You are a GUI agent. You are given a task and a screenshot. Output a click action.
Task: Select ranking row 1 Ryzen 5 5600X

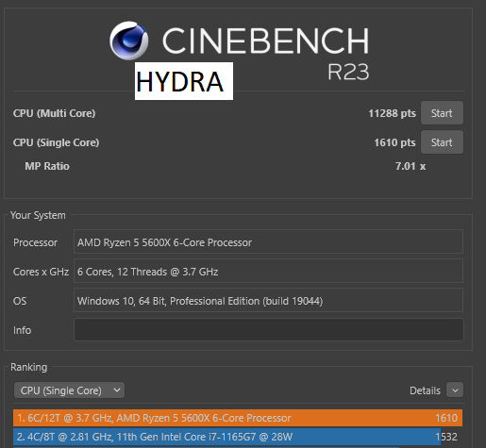(x=238, y=418)
